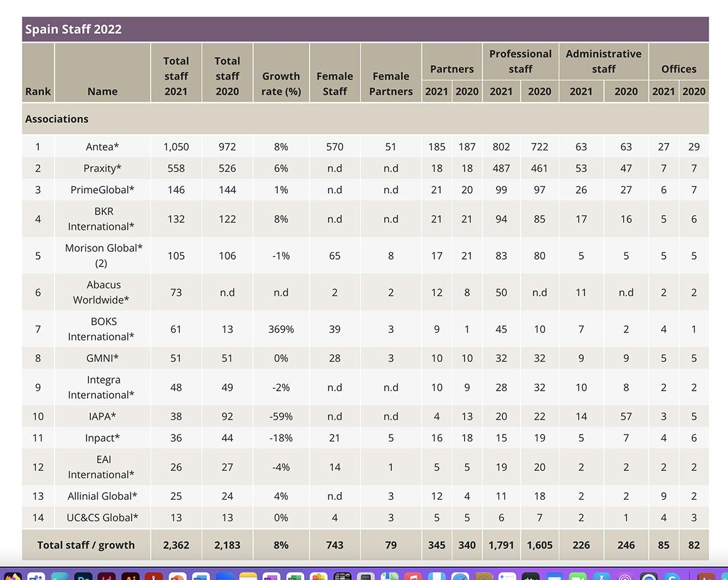728x580 pixels.
Task: Click Praxity's 2021 total staff '558'
Action: pos(176,168)
